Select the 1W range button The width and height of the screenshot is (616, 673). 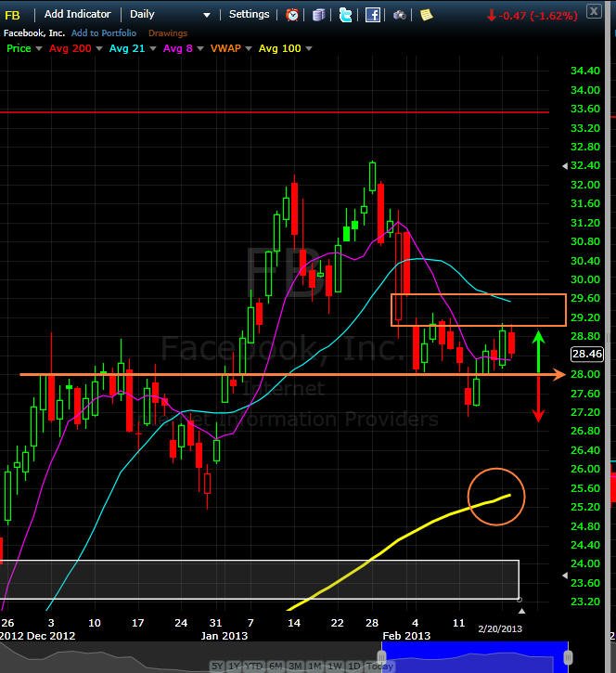(x=335, y=667)
